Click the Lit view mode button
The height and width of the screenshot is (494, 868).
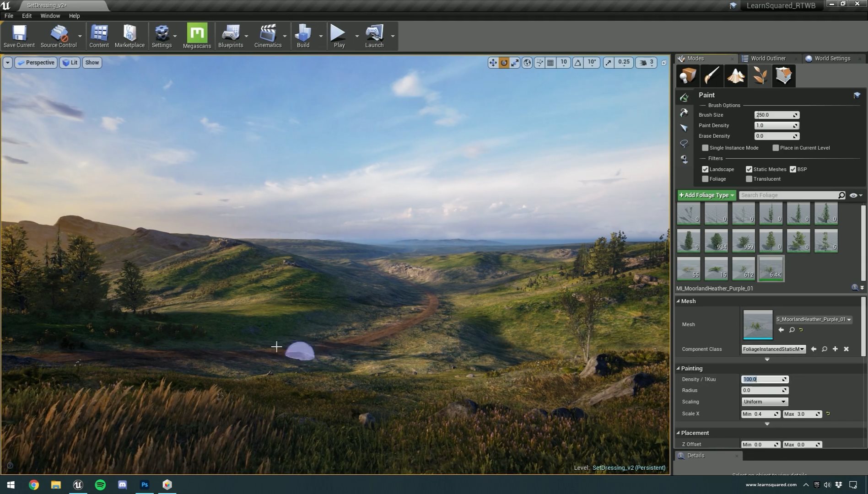[x=70, y=63]
